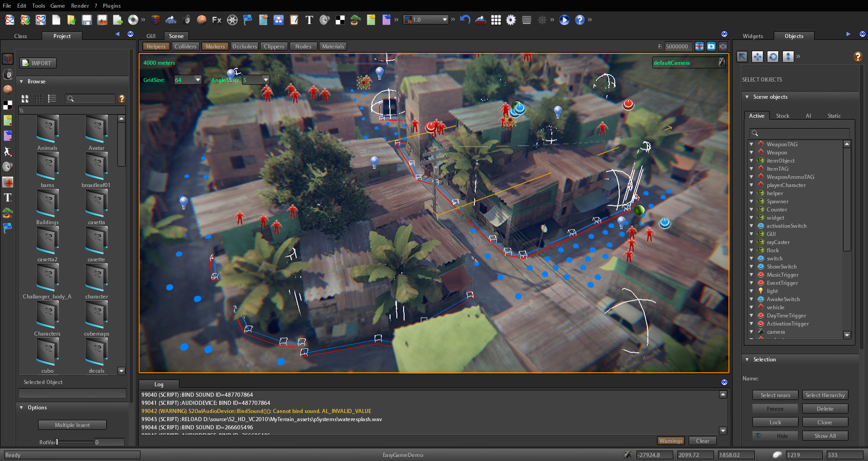Click the Select Hierarchy button

[x=825, y=395]
